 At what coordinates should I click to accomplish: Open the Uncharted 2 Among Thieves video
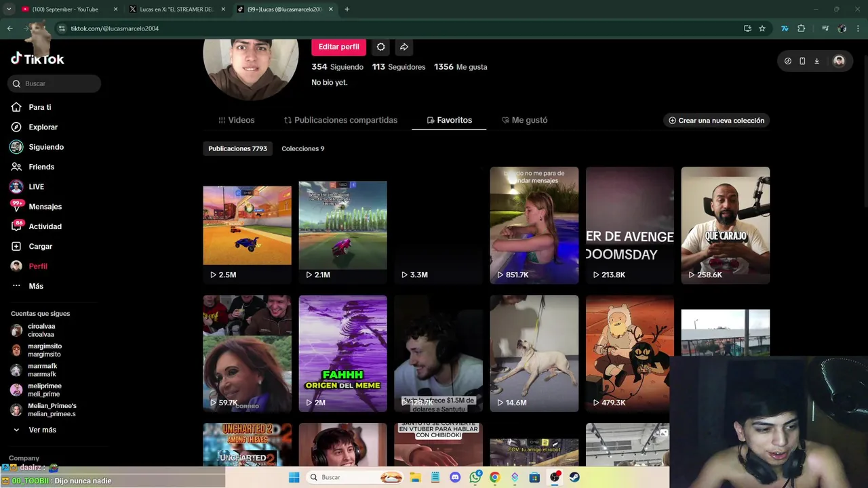click(x=247, y=445)
